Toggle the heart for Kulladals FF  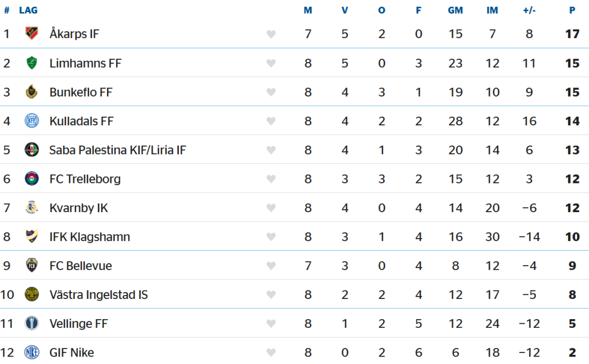pyautogui.click(x=271, y=121)
